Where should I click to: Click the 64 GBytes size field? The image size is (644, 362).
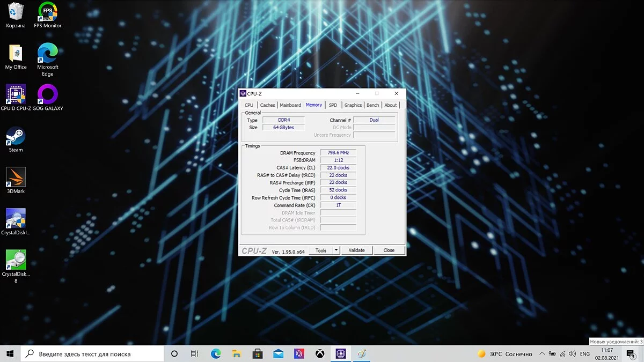284,128
